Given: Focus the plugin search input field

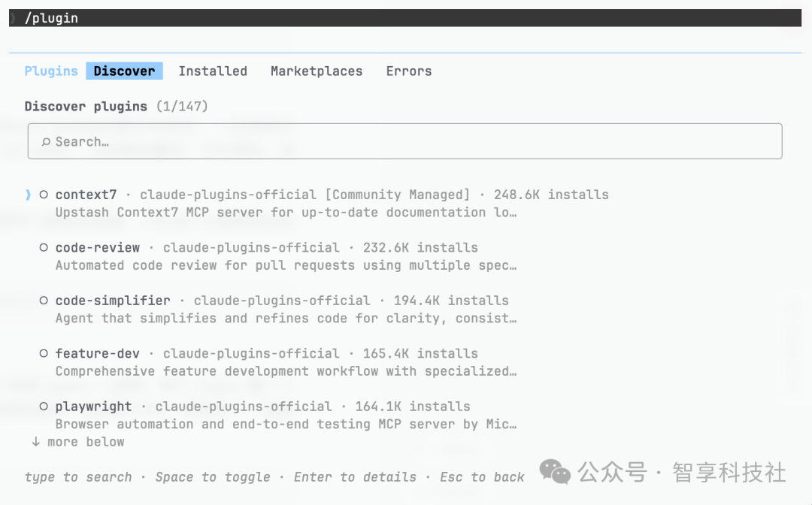Looking at the screenshot, I should [406, 141].
